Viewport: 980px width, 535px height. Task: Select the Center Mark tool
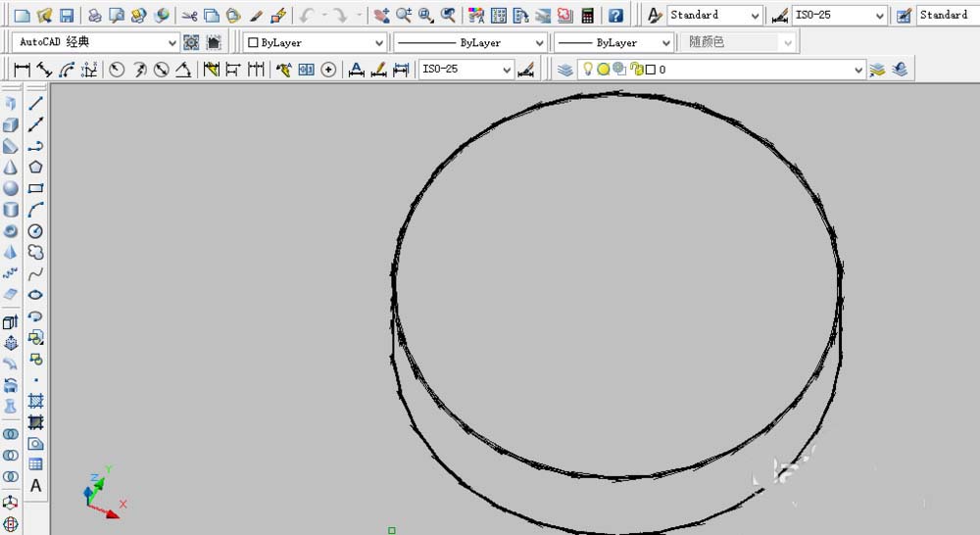pos(328,70)
